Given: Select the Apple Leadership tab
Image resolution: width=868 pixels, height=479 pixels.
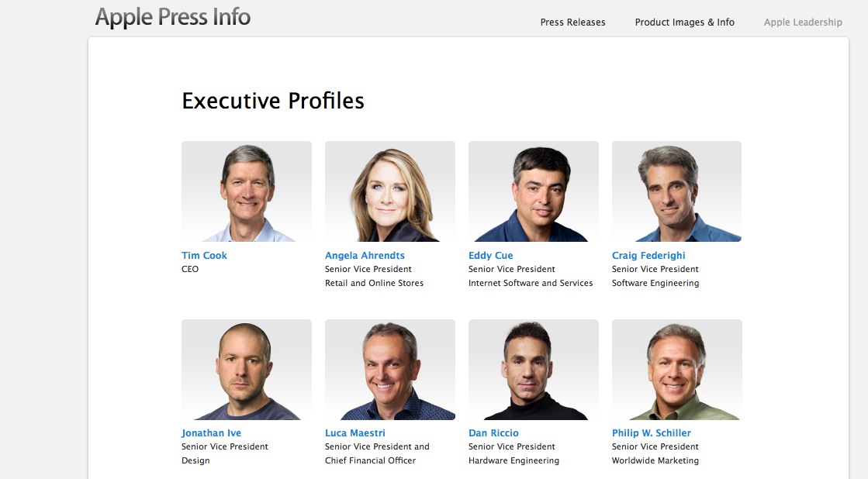Looking at the screenshot, I should [803, 22].
